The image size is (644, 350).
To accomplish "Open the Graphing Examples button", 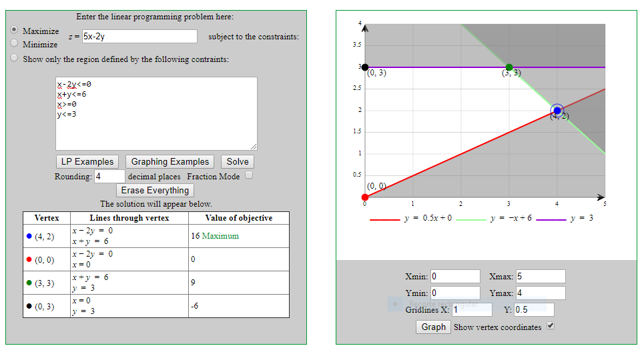I will (x=170, y=161).
